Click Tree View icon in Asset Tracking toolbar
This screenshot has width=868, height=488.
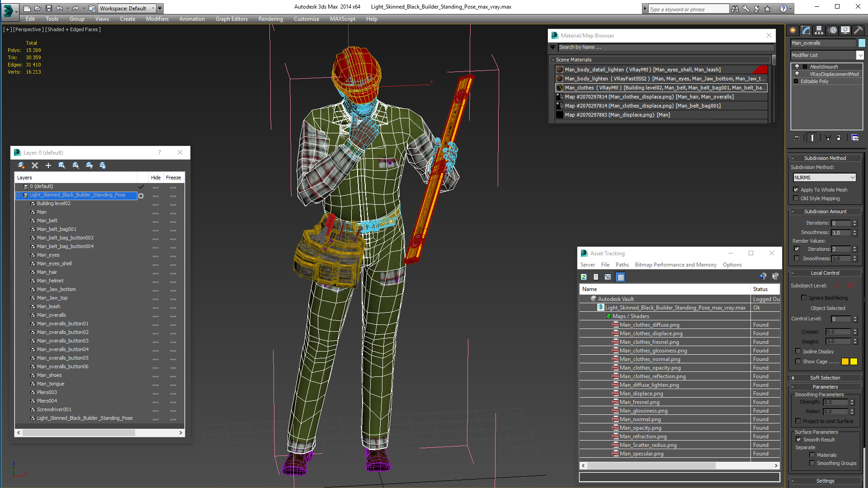pyautogui.click(x=608, y=277)
